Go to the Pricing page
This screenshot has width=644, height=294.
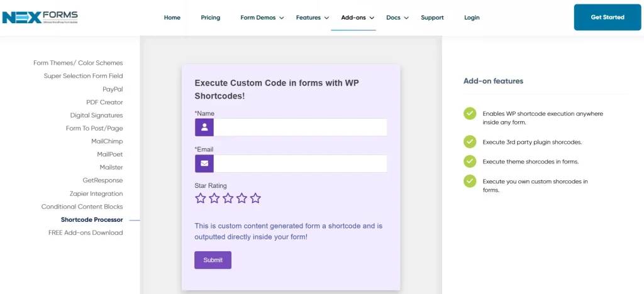(x=210, y=18)
